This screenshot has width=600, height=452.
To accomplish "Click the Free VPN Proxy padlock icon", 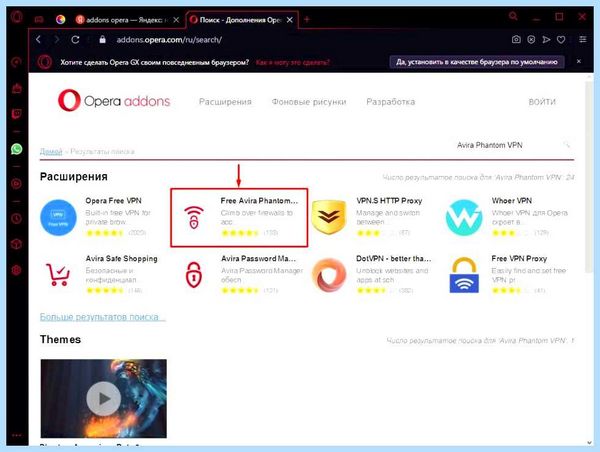I will pos(464,275).
